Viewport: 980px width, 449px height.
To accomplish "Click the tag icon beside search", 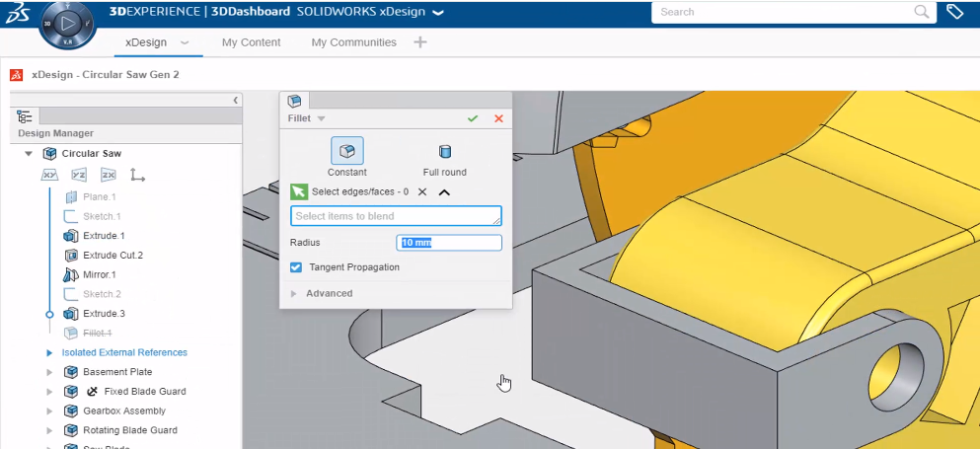I will (954, 12).
